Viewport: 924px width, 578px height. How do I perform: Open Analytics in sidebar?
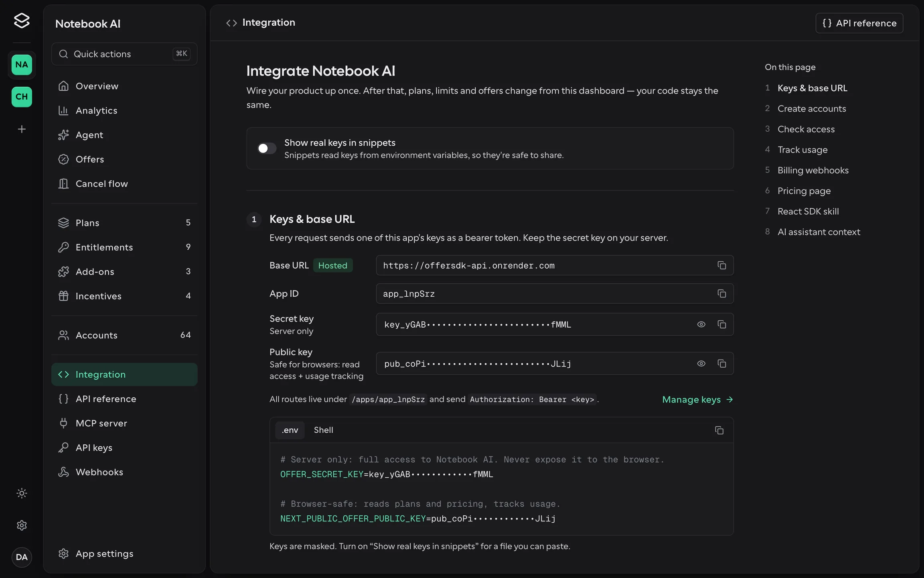124,110
